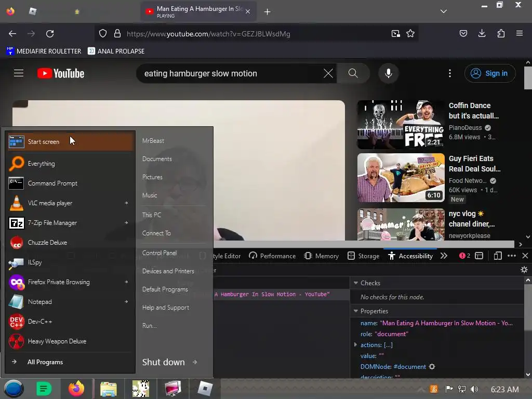The height and width of the screenshot is (399, 532).
Task: Toggle responsive design mode in DevTools
Action: point(498,256)
